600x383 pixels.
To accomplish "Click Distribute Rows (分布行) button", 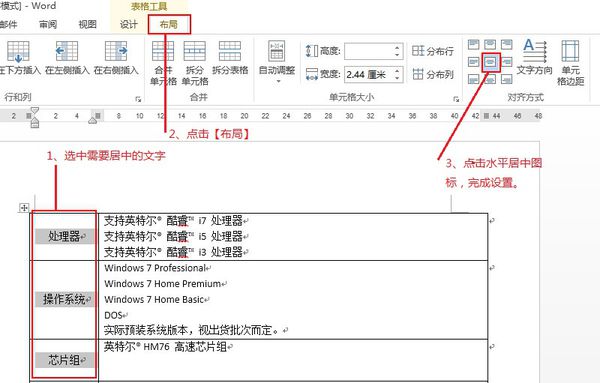I will coord(433,51).
